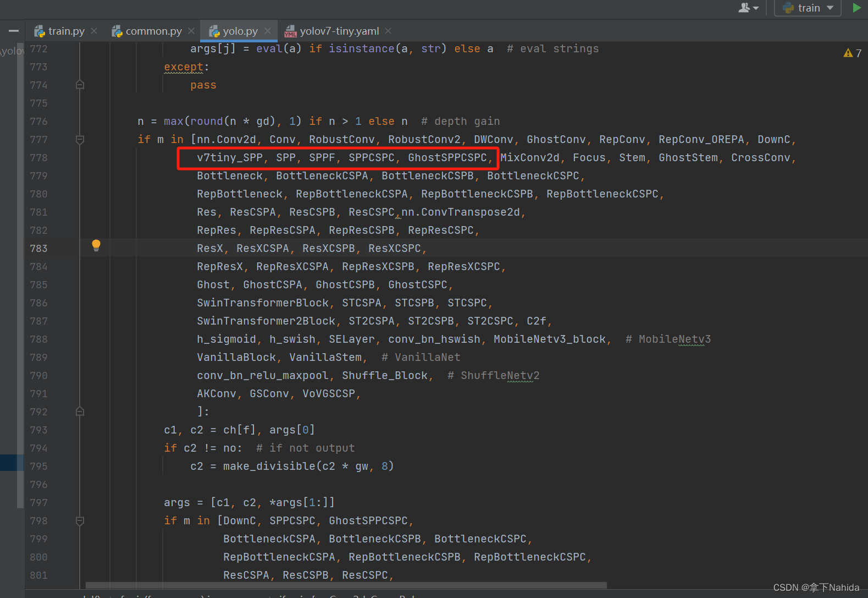This screenshot has width=868, height=598.
Task: Click line number 783 in the gutter
Action: [x=38, y=249]
